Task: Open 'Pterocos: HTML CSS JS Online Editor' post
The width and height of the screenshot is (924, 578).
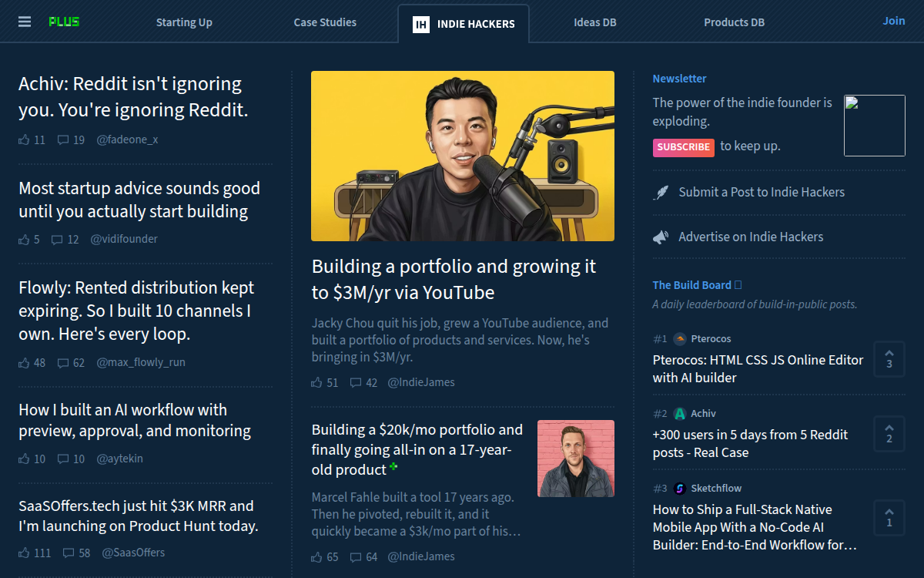Action: 758,368
